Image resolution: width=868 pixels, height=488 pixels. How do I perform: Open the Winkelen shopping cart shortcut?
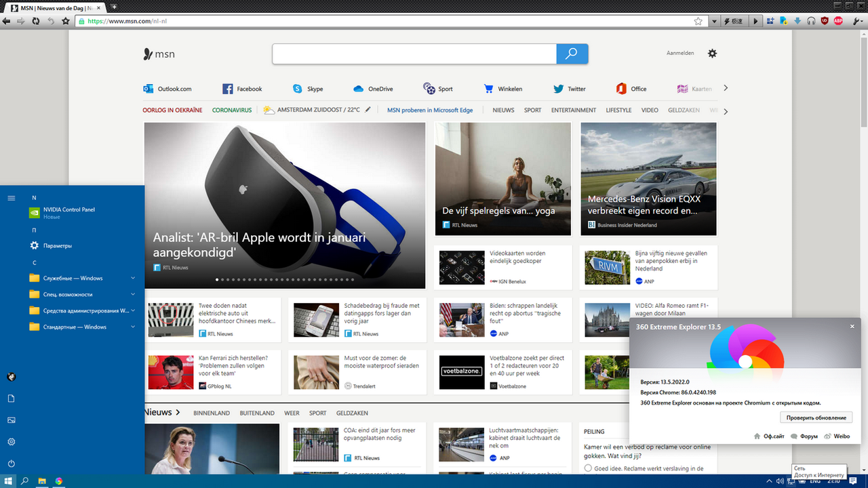click(502, 89)
